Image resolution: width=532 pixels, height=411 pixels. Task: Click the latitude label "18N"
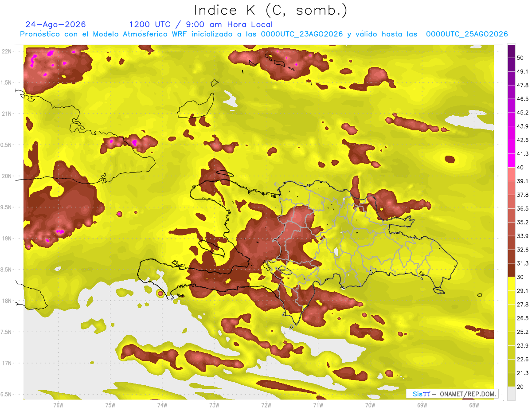7,301
